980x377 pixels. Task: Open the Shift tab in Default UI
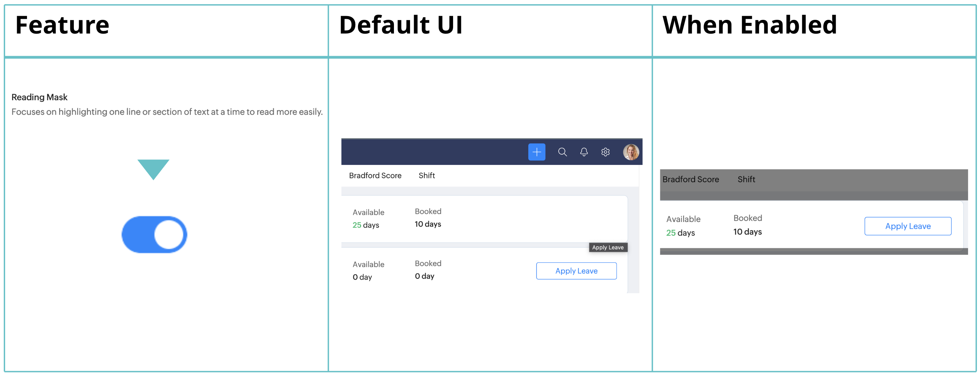(426, 175)
